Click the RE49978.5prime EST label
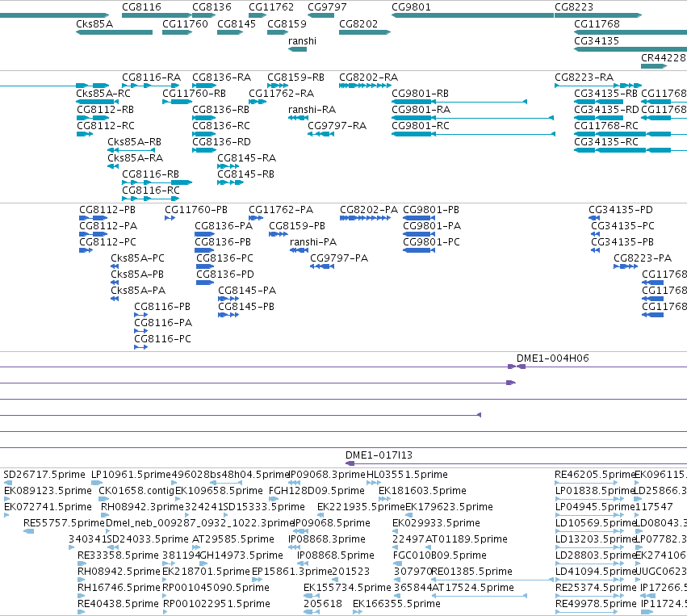Screen dimensions: 687x616 pos(596,604)
